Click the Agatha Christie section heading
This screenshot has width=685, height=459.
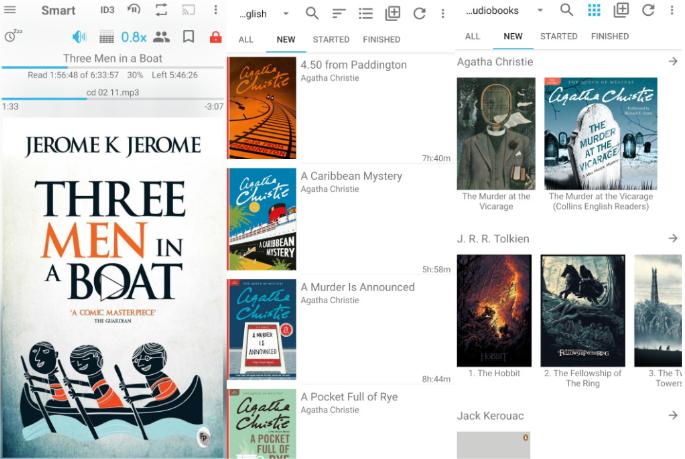[x=495, y=62]
